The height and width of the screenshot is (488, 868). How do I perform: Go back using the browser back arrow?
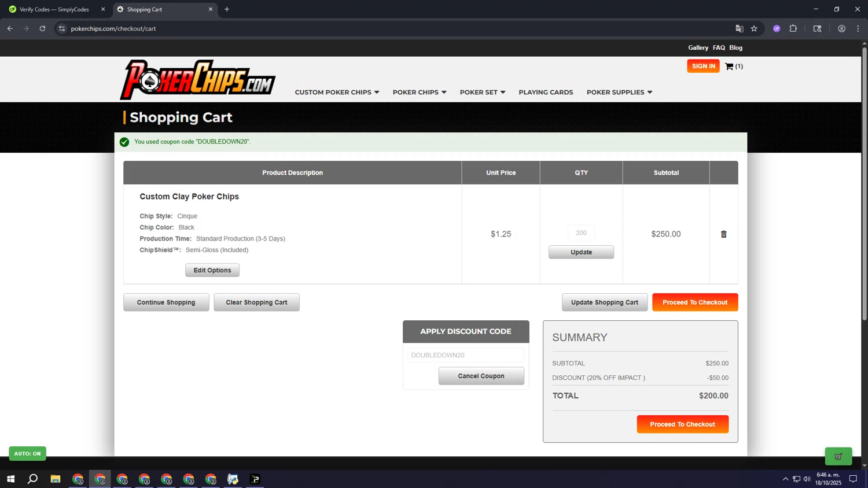10,28
